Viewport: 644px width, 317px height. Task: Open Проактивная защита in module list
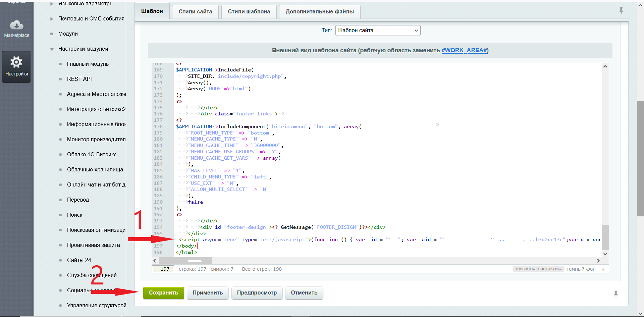click(93, 245)
